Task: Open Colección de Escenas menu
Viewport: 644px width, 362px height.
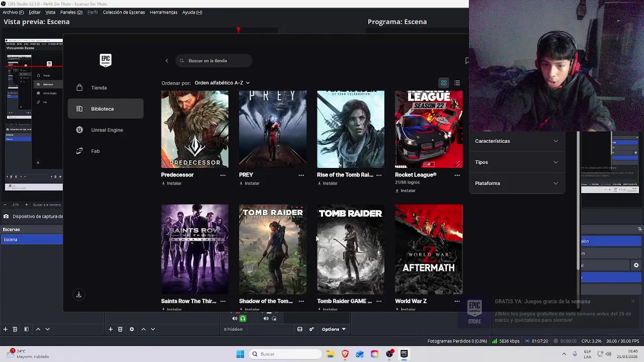Action: click(x=124, y=12)
